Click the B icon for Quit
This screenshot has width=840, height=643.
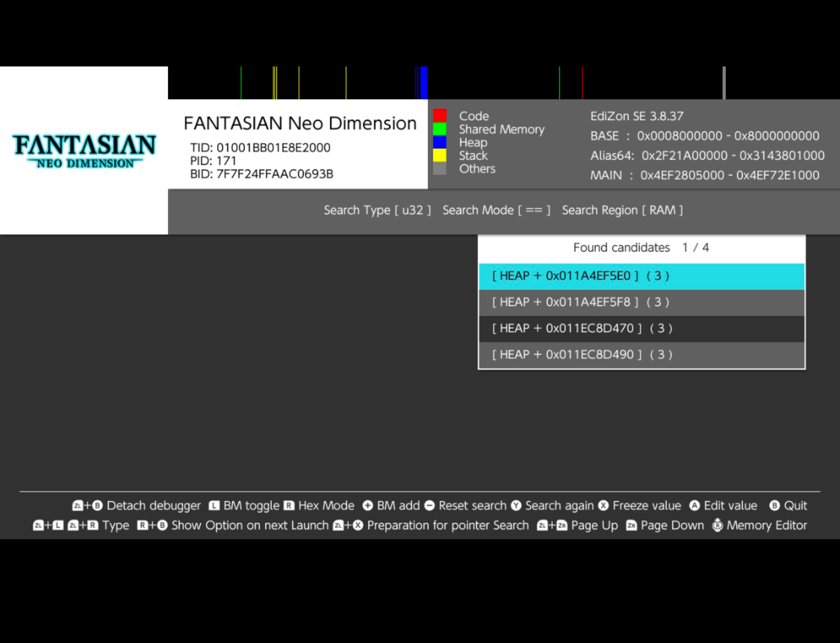[774, 506]
